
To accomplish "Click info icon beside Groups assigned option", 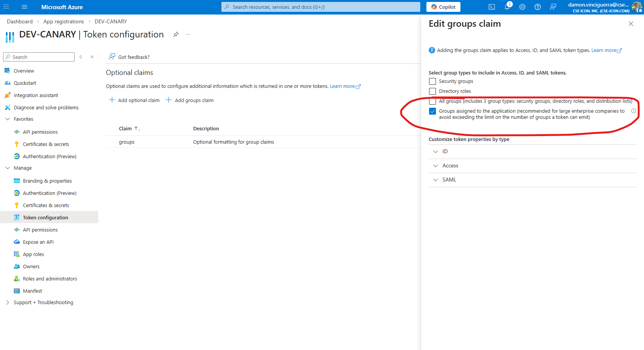I will click(x=634, y=111).
